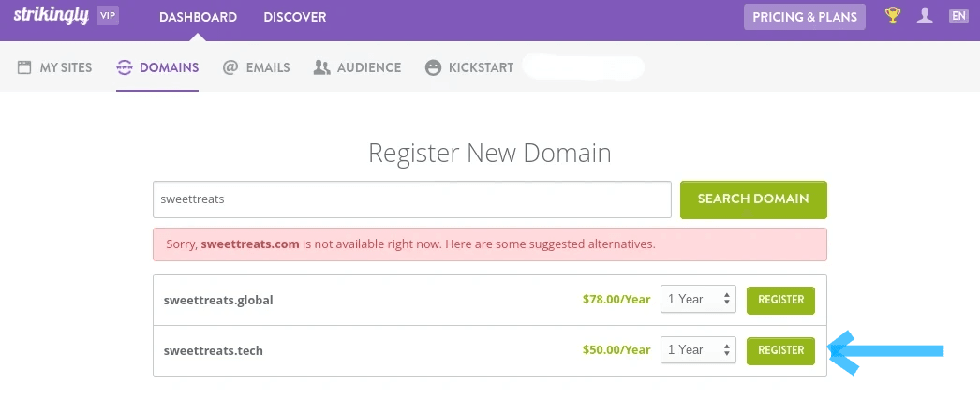Click the Domains www globe icon
The height and width of the screenshot is (399, 980).
pos(125,67)
